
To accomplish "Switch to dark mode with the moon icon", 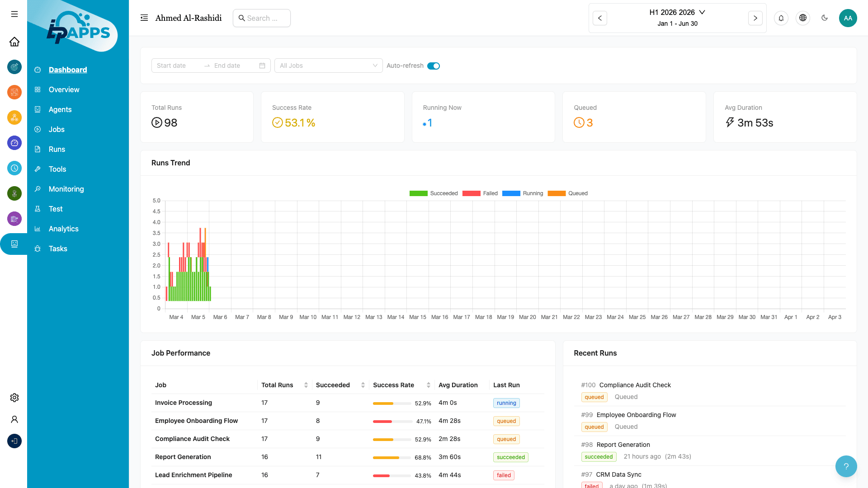I will (x=825, y=18).
